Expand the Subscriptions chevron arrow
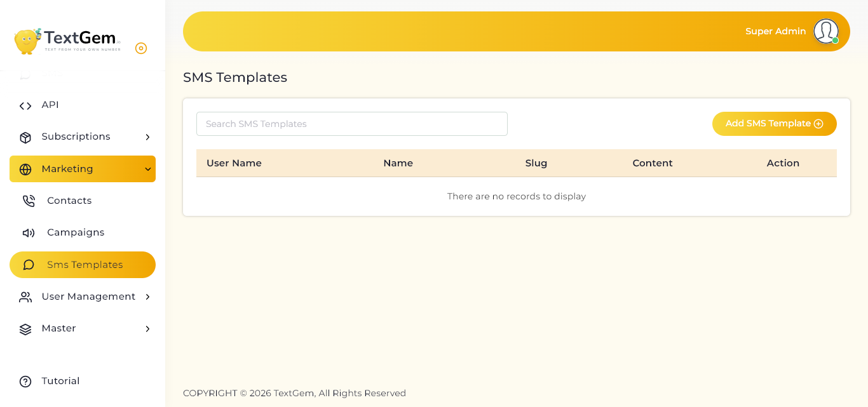Screen dimensions: 868x407 pyautogui.click(x=147, y=137)
